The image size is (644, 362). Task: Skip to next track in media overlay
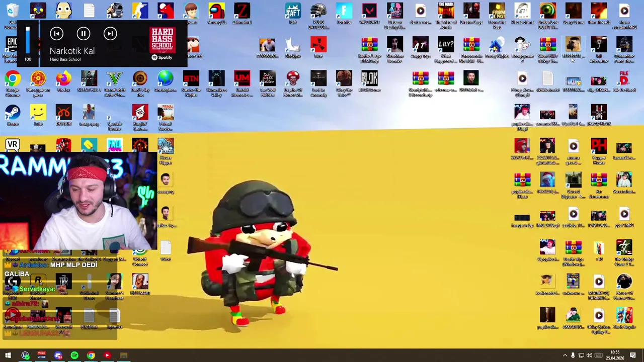pyautogui.click(x=110, y=34)
